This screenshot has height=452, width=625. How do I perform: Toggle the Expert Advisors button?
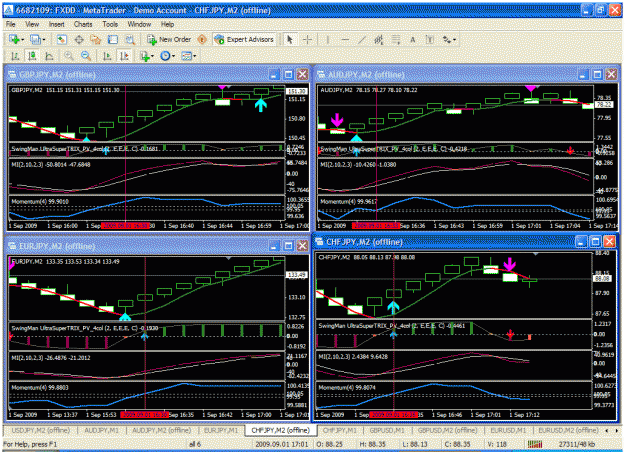click(x=244, y=39)
